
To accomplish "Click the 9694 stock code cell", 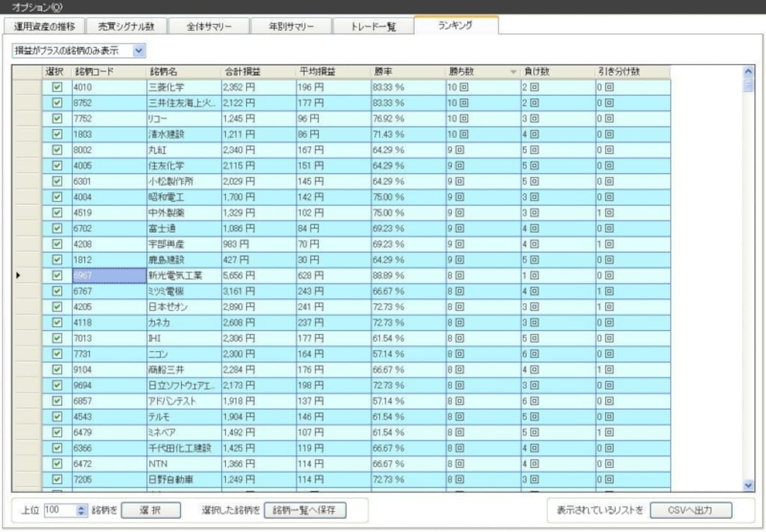I will [x=109, y=385].
